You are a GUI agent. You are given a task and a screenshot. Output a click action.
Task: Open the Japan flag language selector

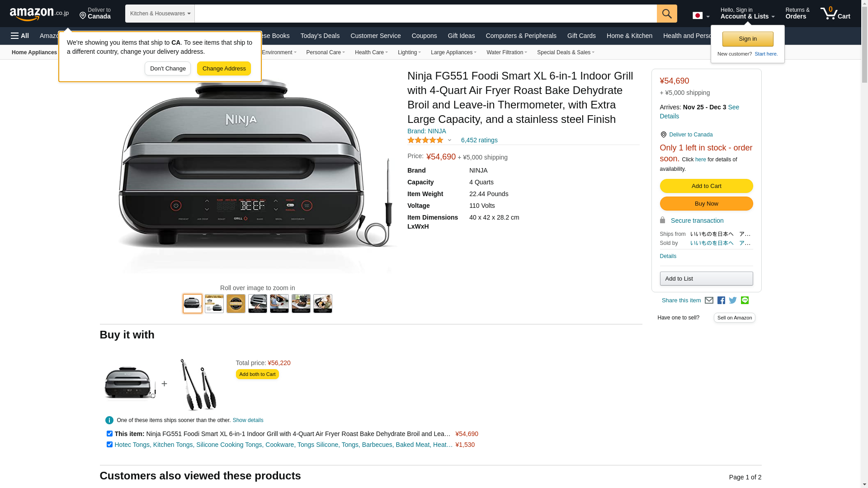click(x=701, y=16)
